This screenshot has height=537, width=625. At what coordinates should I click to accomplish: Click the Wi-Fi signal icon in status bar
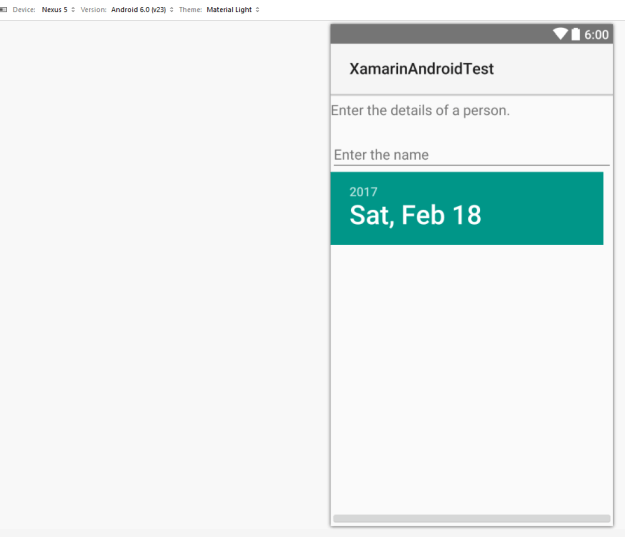tap(560, 34)
